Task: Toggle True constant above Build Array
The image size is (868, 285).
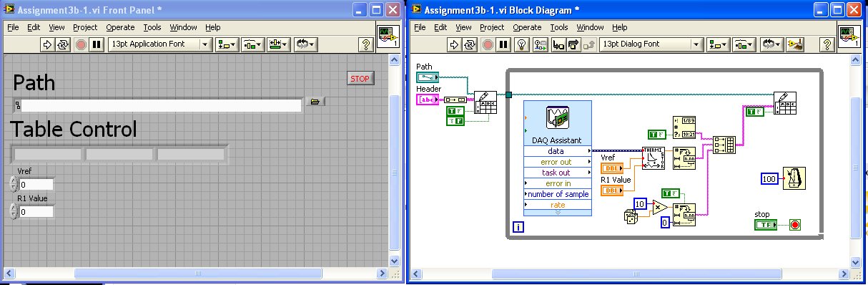Action: (658, 134)
